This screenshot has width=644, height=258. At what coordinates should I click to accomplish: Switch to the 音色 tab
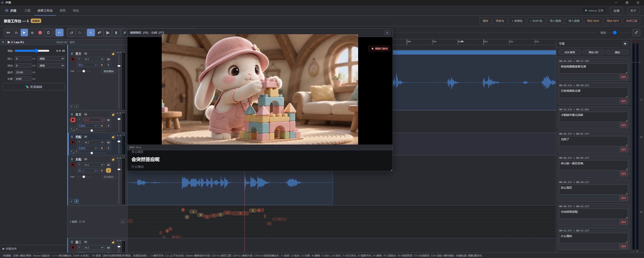click(63, 10)
